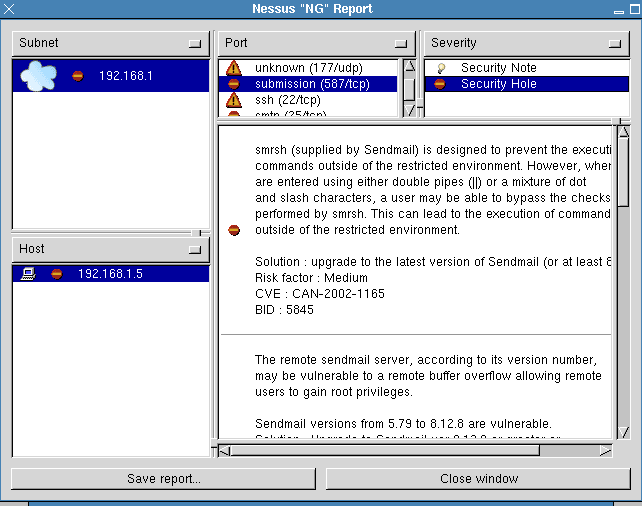Open the Port option menu
This screenshot has height=506, width=642.
tap(316, 43)
